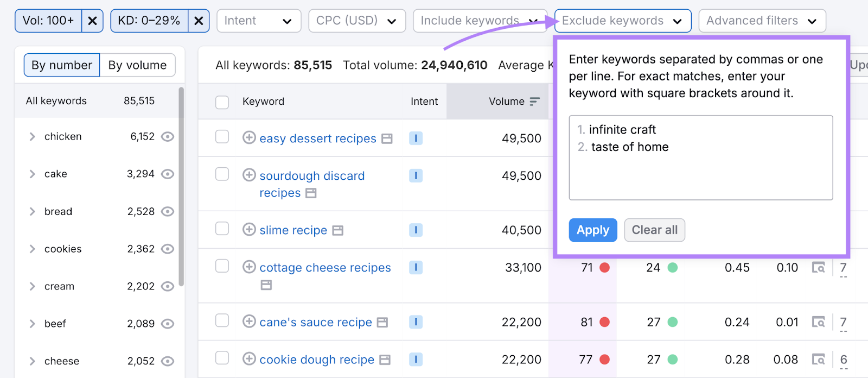Click SERP features icon for sourdough discard recipes
Image resolution: width=868 pixels, height=378 pixels.
(311, 193)
